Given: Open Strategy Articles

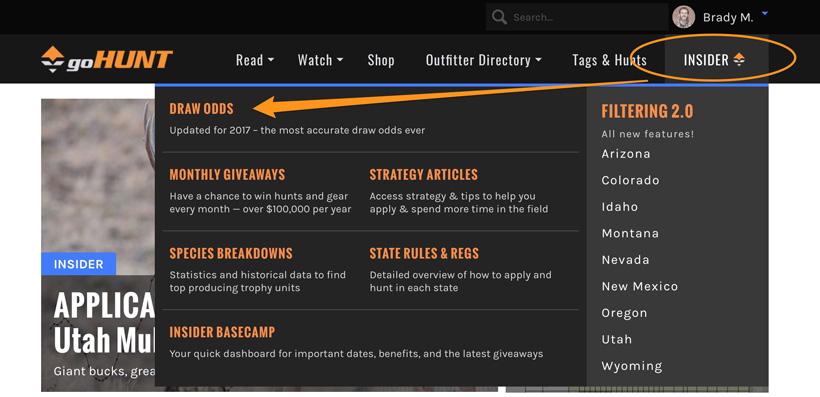Looking at the screenshot, I should [423, 174].
